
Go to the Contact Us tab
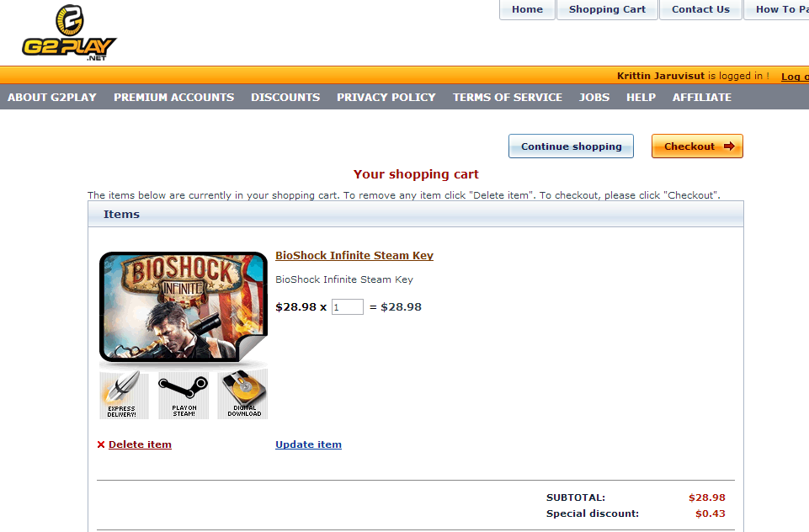(x=700, y=9)
